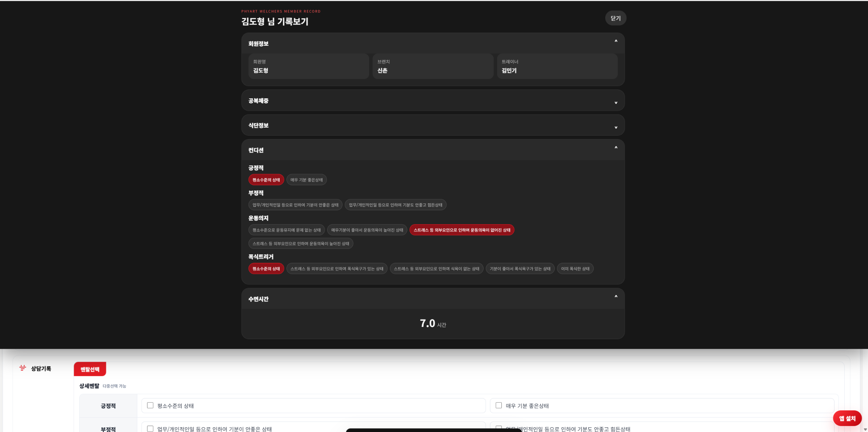Click the red 앱 설치 button
This screenshot has height=432, width=868.
pos(847,418)
